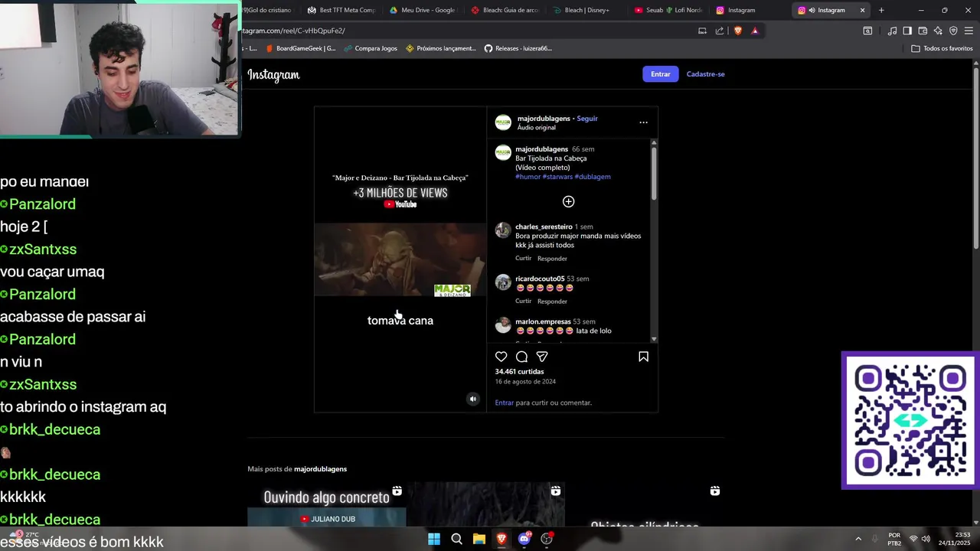Open Próximos lançamentos bookmark
The height and width of the screenshot is (551, 980).
(x=441, y=48)
